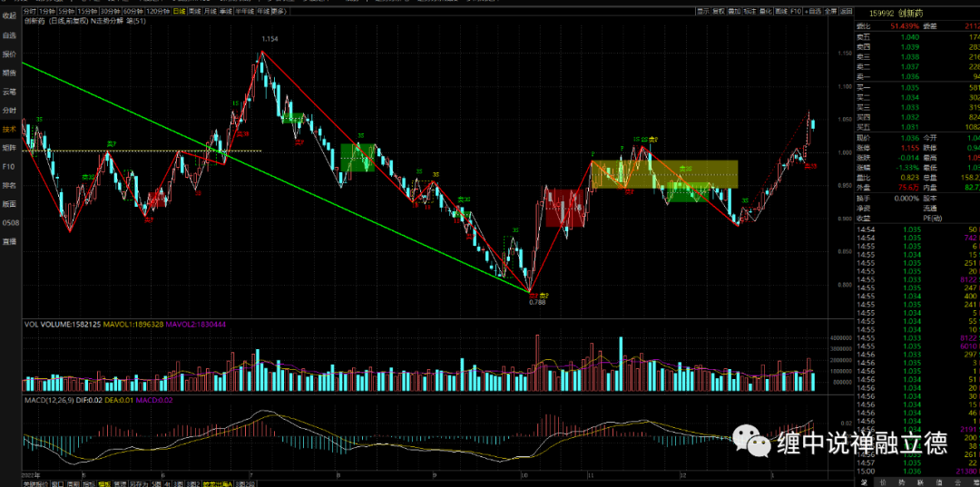Viewport: 980px width, 487px height.
Task: Open 直播 in the left sidebar
Action: click(9, 241)
